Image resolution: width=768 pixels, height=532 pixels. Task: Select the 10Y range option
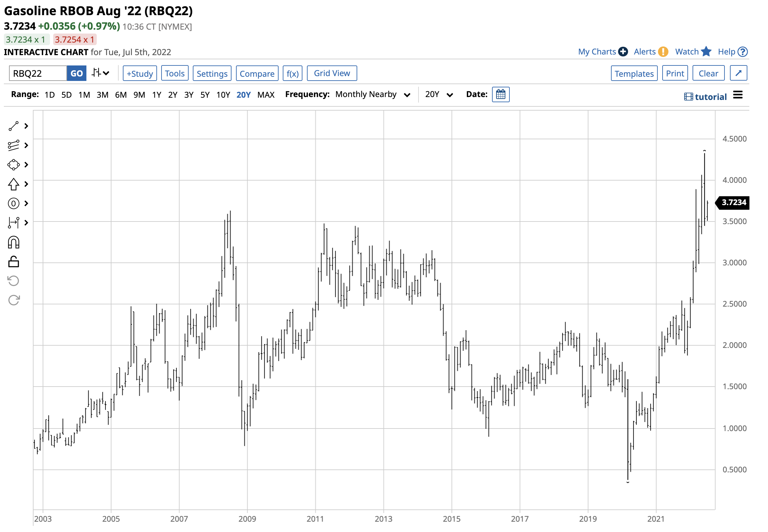223,95
